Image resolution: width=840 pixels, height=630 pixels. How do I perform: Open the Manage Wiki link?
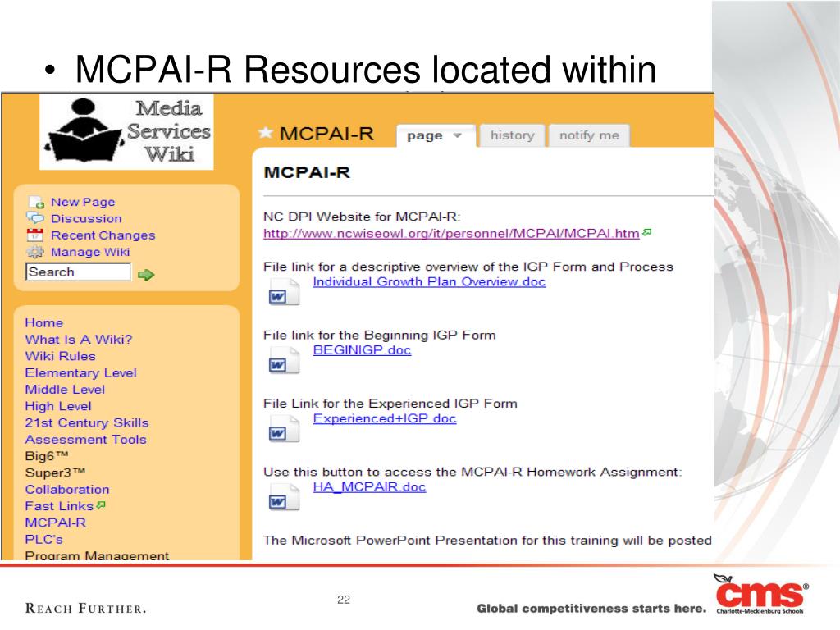point(90,252)
